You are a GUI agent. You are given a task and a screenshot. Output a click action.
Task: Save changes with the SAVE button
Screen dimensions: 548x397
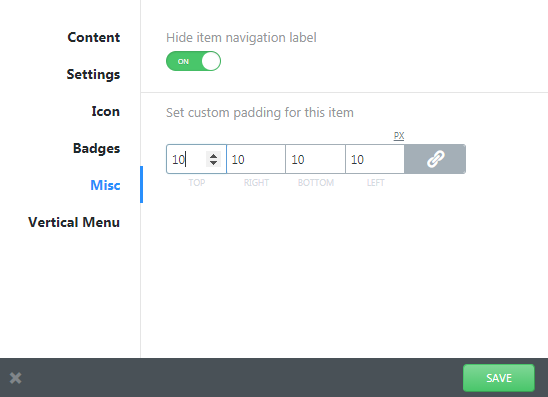(x=499, y=378)
